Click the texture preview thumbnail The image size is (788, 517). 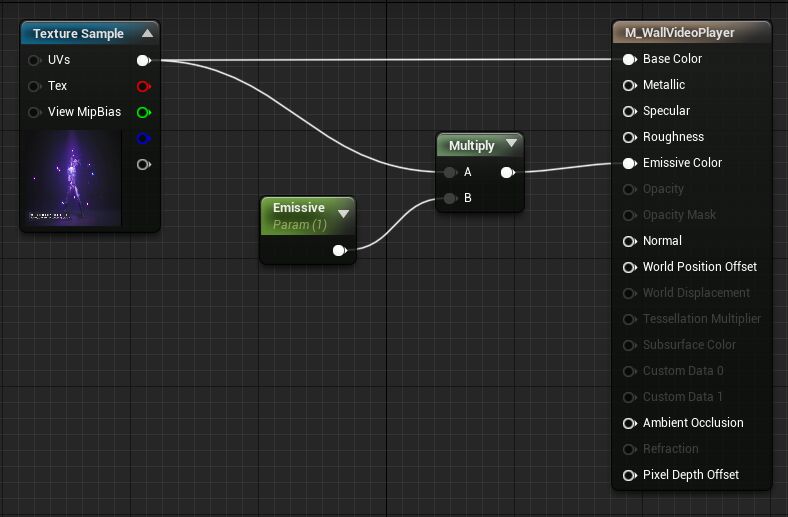point(73,178)
